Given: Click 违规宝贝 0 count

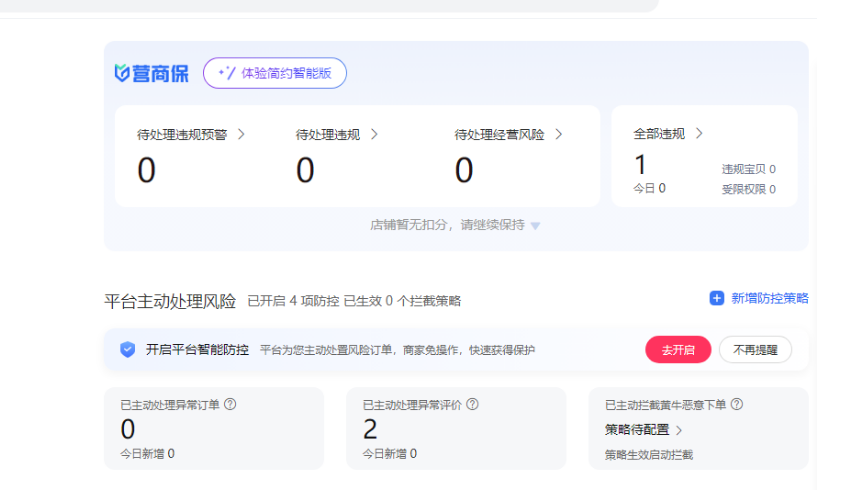Looking at the screenshot, I should (x=748, y=169).
